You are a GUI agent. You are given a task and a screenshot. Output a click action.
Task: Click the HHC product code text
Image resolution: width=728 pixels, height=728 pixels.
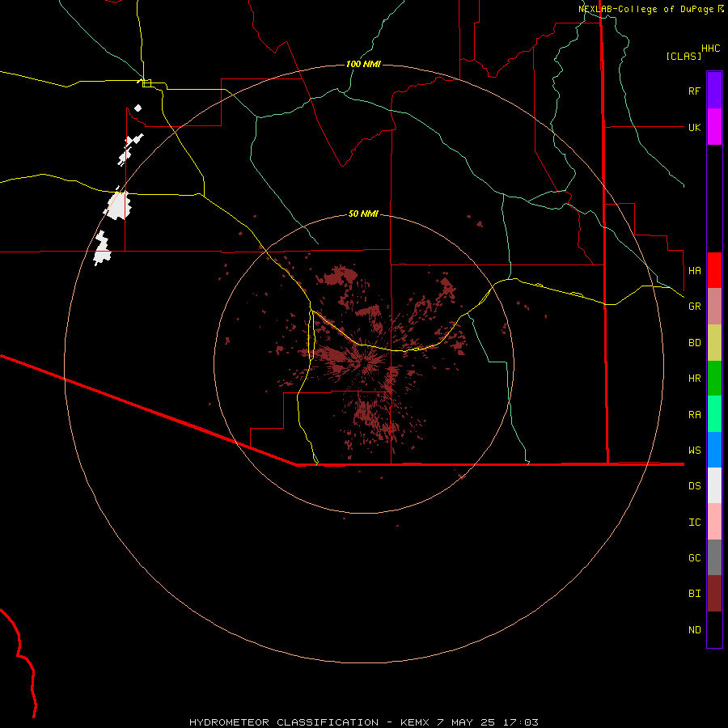point(711,49)
